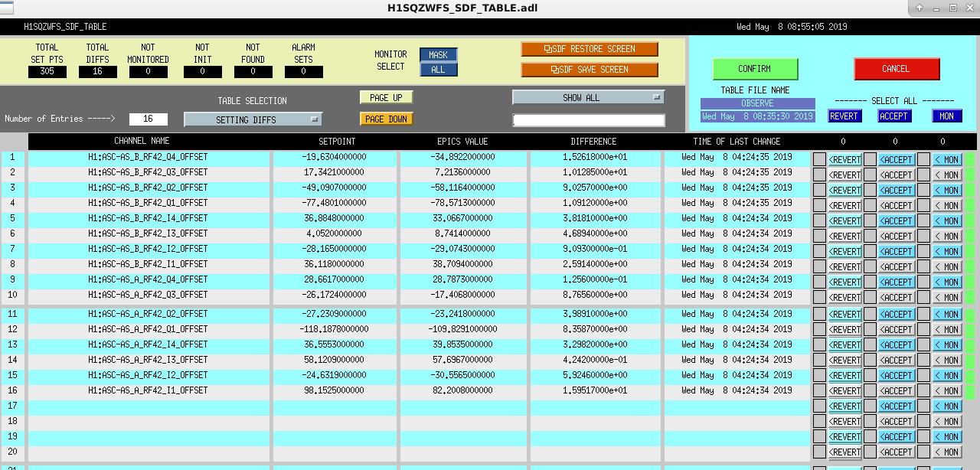Click setpoint value -118.1878000000
The image size is (980, 470).
335,329
